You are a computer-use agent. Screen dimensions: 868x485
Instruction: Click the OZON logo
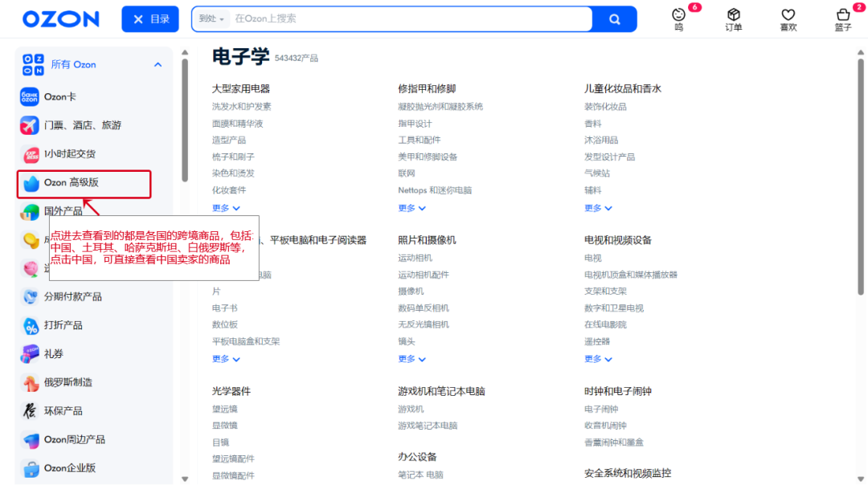(61, 19)
